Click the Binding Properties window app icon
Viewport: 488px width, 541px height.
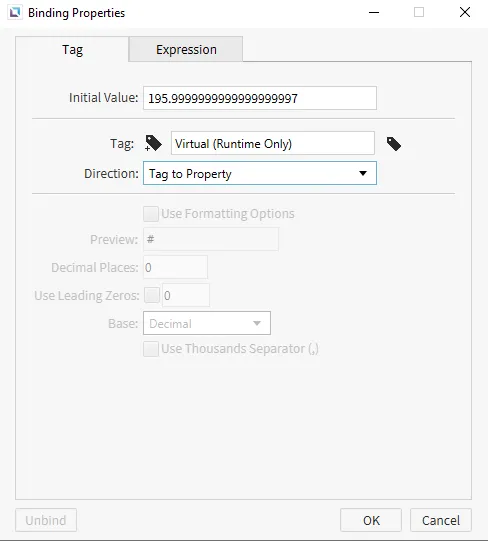(15, 13)
